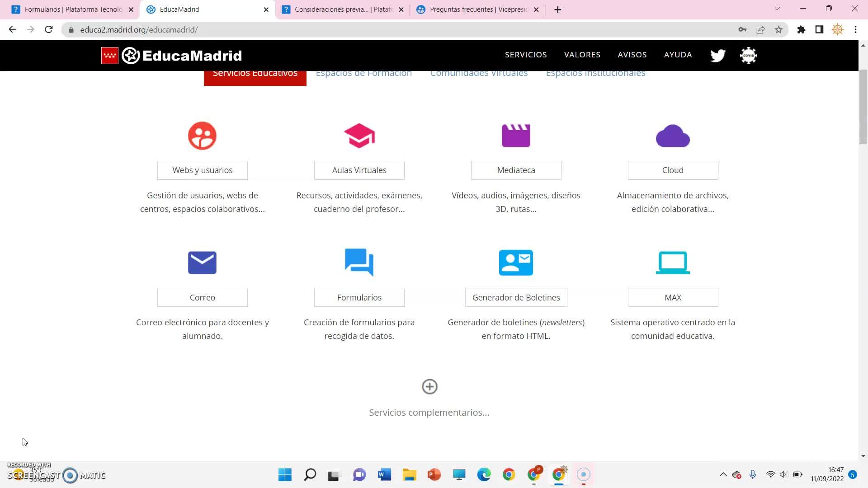Open the Chrome tab search dropdown arrow
The image size is (868, 488).
[x=777, y=9]
